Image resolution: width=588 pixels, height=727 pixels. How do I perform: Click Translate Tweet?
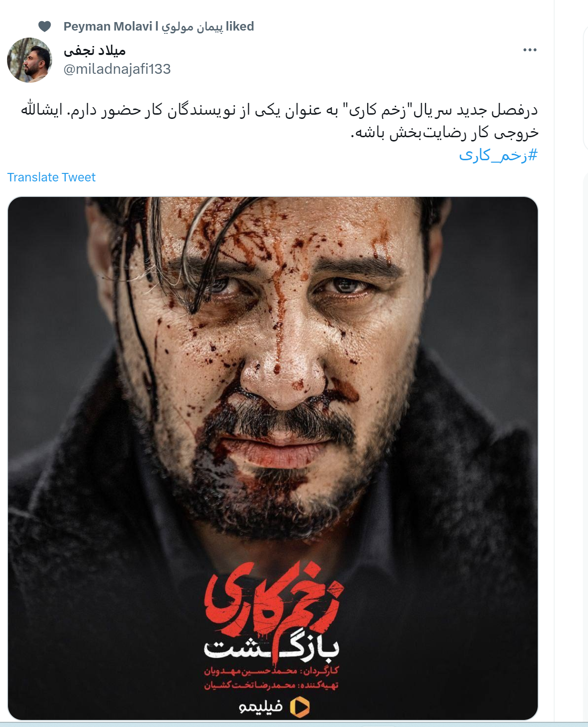coord(51,177)
